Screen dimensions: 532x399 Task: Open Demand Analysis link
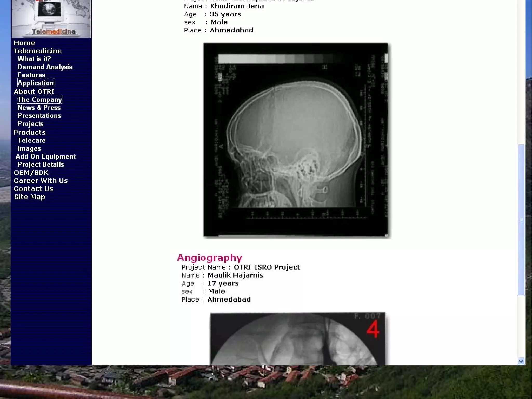tap(45, 67)
